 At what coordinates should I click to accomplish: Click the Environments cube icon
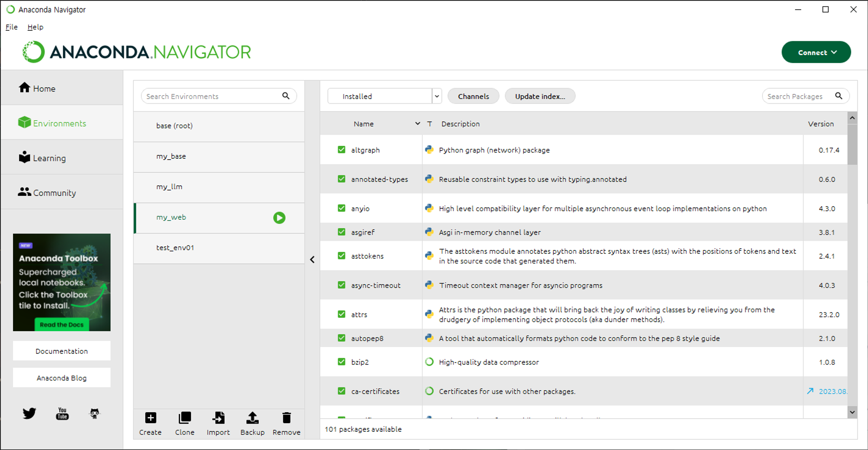tap(24, 122)
